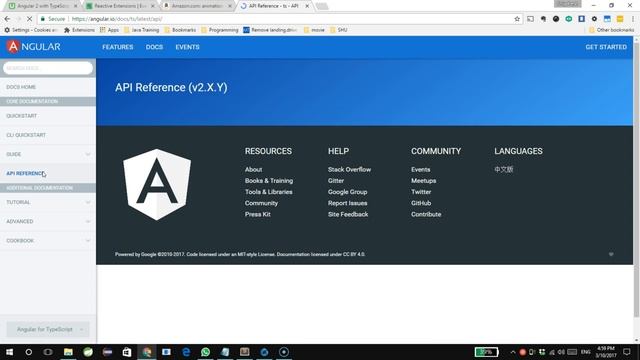This screenshot has height=360, width=640.
Task: Open the Contribute link
Action: tap(426, 214)
